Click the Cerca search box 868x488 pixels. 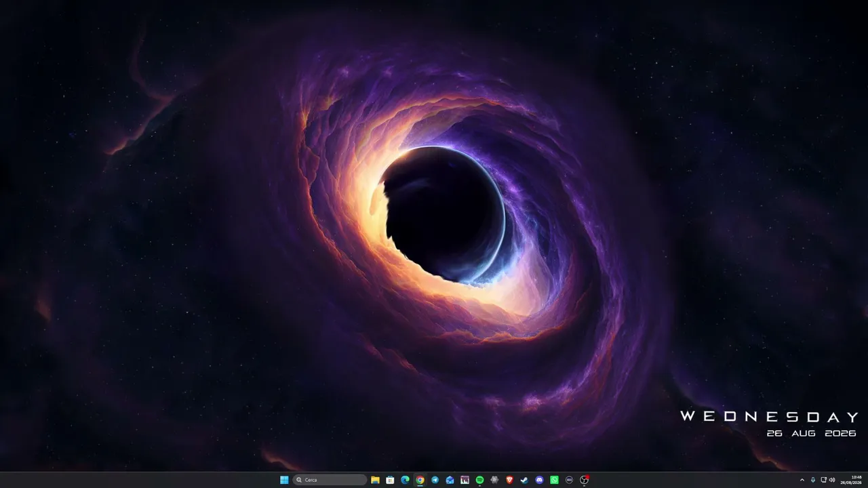click(330, 480)
